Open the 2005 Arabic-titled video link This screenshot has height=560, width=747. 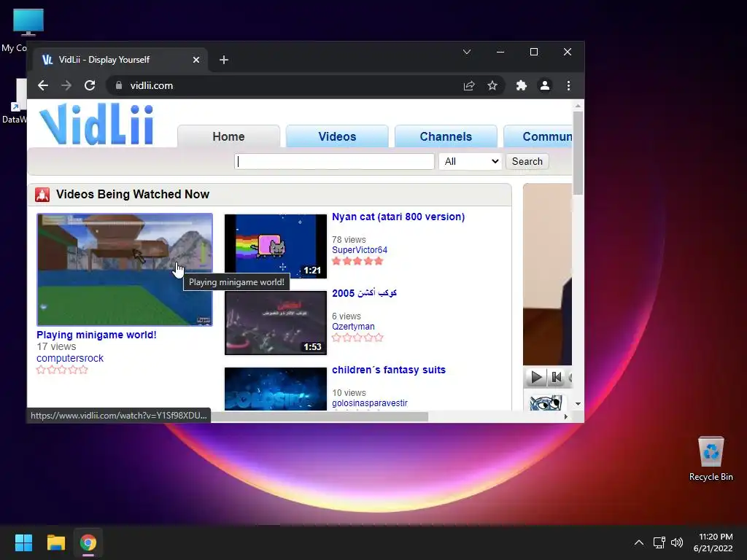point(365,293)
